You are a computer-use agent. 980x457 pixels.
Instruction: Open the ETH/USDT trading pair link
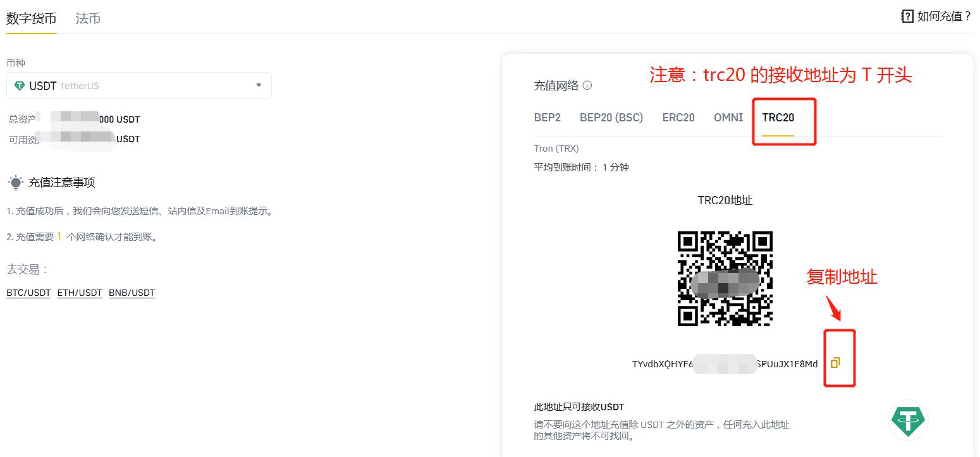(x=79, y=292)
